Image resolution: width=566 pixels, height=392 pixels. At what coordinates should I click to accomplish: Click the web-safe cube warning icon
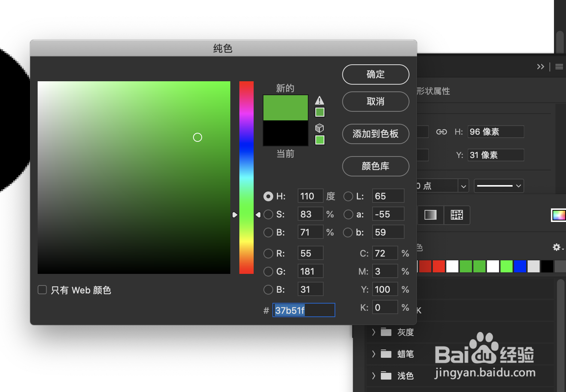pyautogui.click(x=320, y=128)
